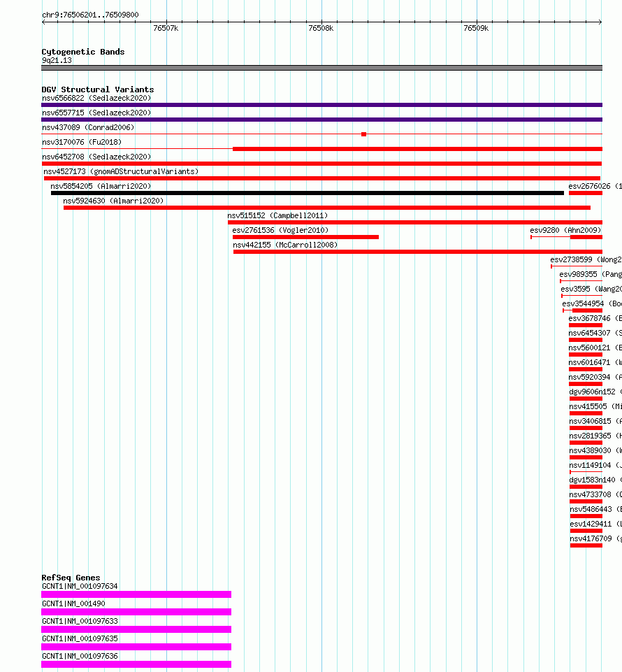The image size is (622, 672).
Task: Open variant dgv9606n152 label
Action: (x=595, y=392)
